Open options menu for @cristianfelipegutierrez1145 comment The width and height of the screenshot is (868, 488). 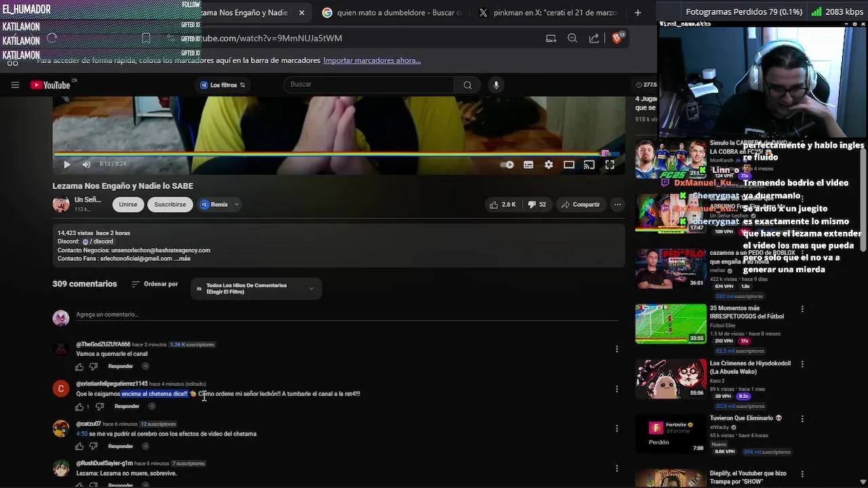(616, 389)
